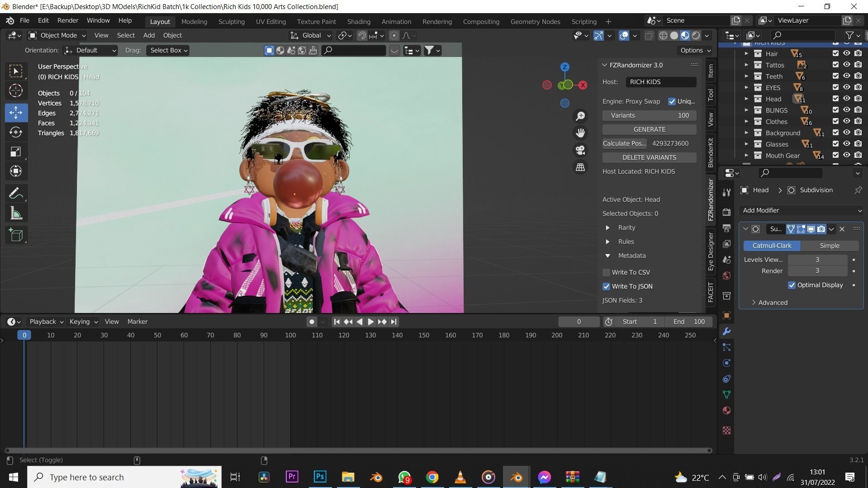Toggle the Uniq... checkbox
The image size is (868, 488).
click(672, 101)
